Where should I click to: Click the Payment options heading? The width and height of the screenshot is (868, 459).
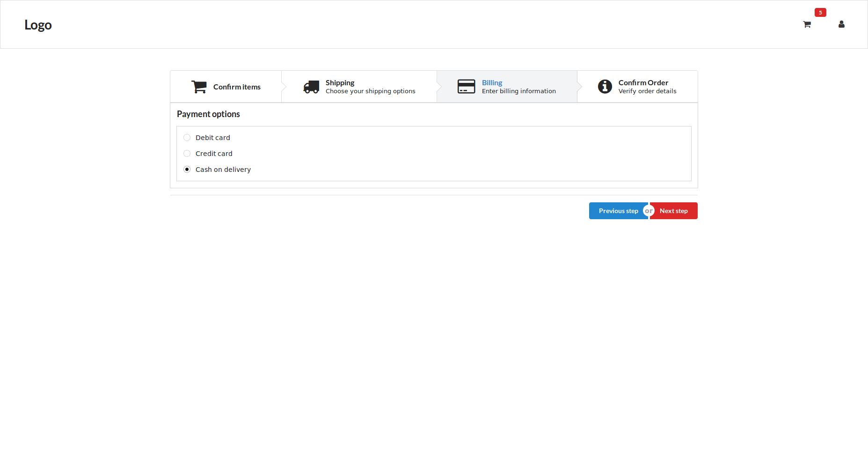tap(208, 114)
